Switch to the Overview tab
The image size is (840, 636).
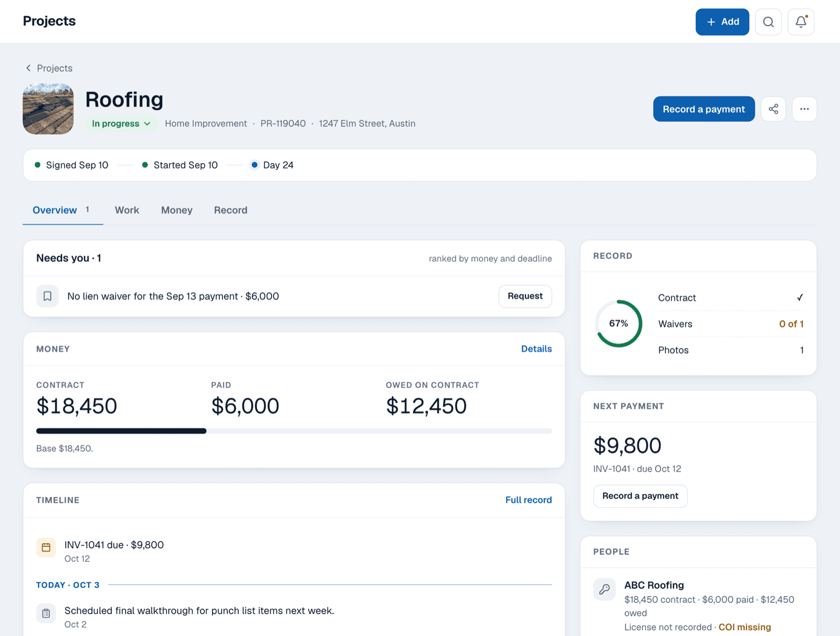[62, 210]
